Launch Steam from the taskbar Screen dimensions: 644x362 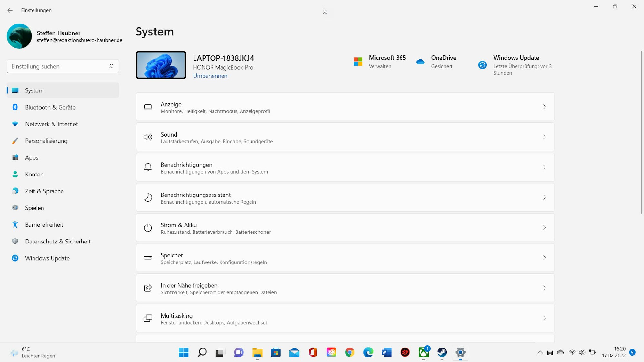pyautogui.click(x=442, y=353)
